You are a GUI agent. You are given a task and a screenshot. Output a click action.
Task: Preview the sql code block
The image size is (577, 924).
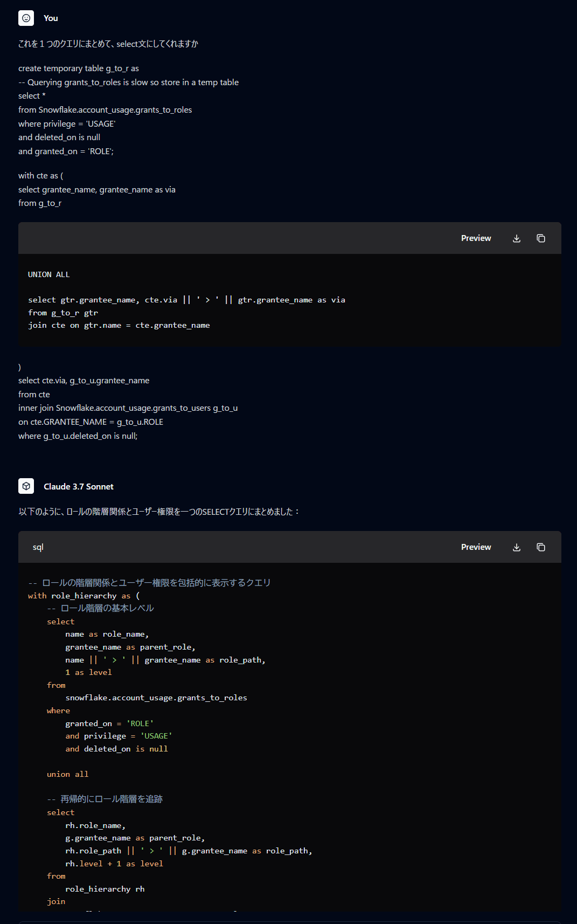(x=476, y=547)
